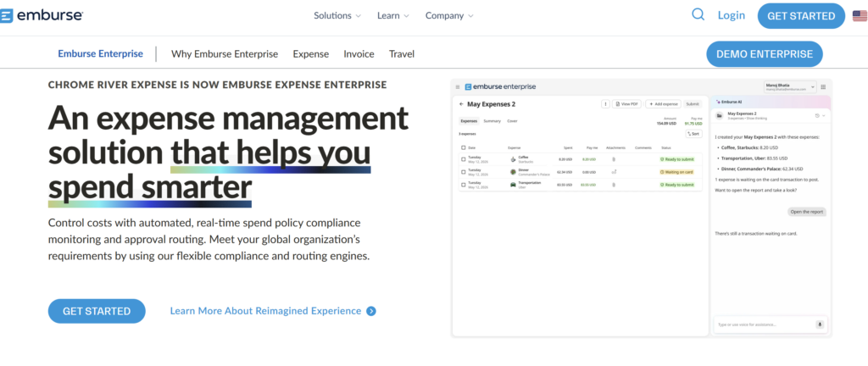The height and width of the screenshot is (366, 868).
Task: Click the attachment paperclip in Coffee row
Action: point(614,159)
